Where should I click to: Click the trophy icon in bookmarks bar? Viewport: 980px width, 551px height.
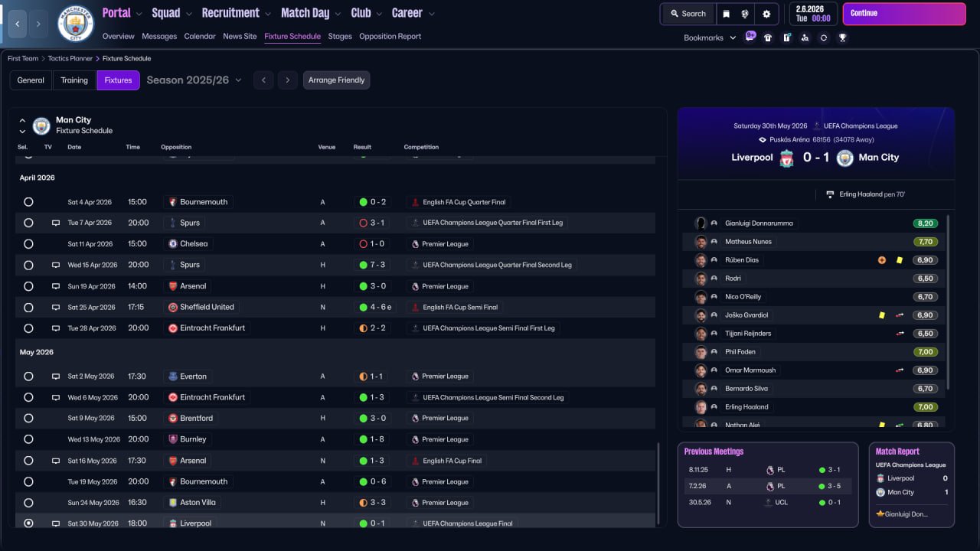pyautogui.click(x=842, y=37)
